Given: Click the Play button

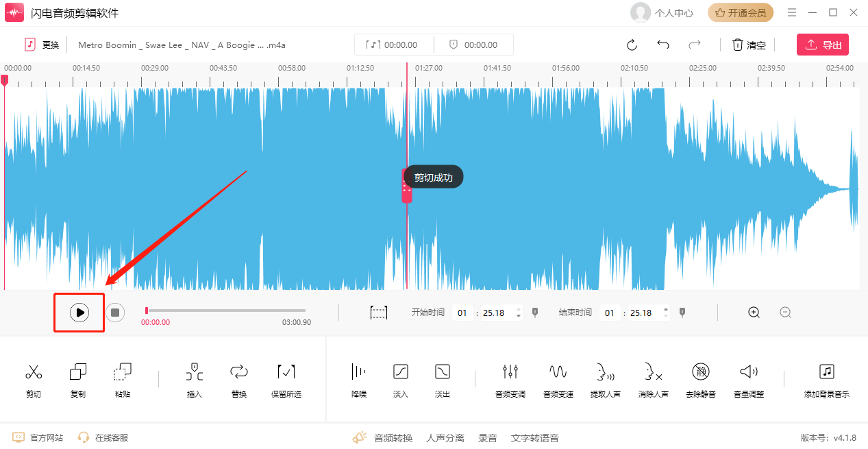Looking at the screenshot, I should coord(79,313).
